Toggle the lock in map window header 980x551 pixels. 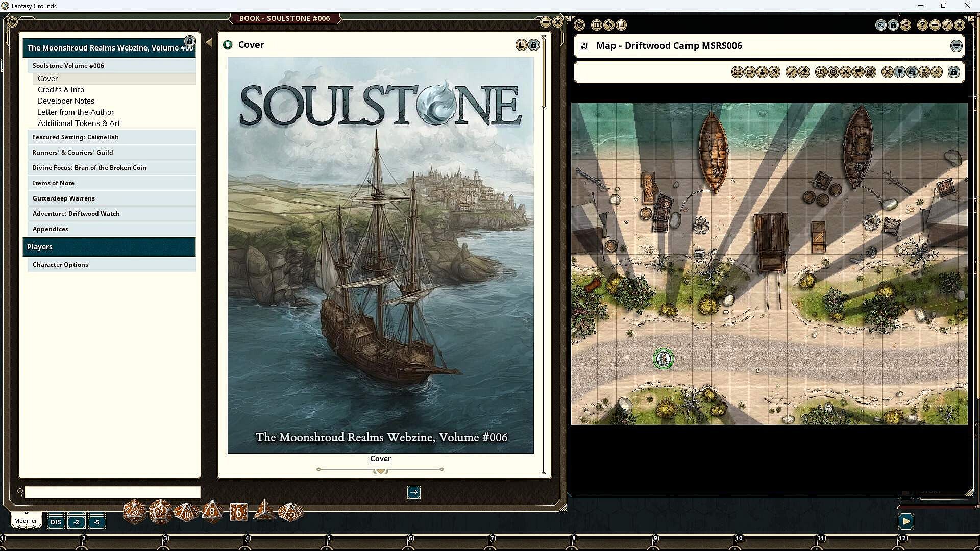click(893, 25)
